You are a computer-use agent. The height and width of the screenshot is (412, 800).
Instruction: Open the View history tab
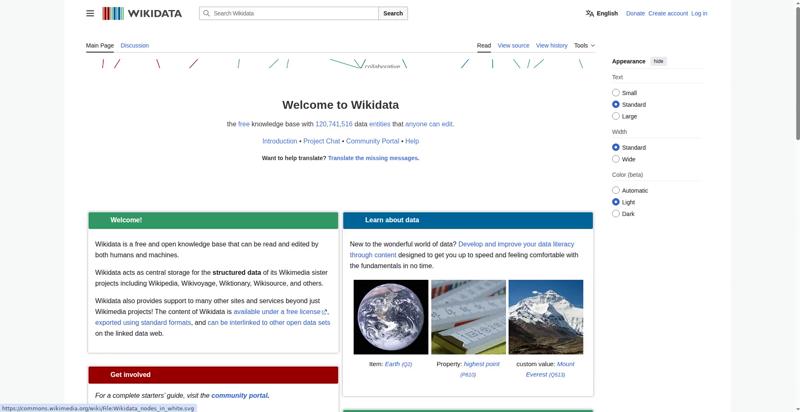(551, 45)
